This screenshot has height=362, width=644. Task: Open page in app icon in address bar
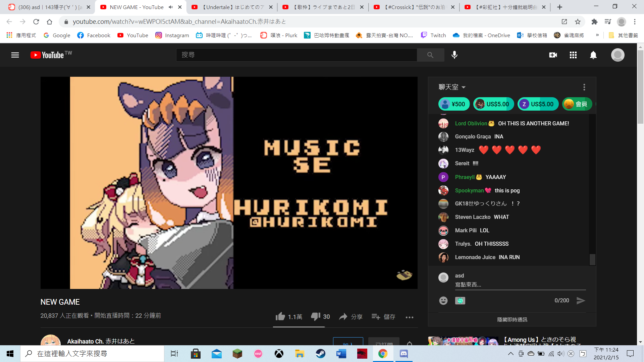[x=564, y=22]
